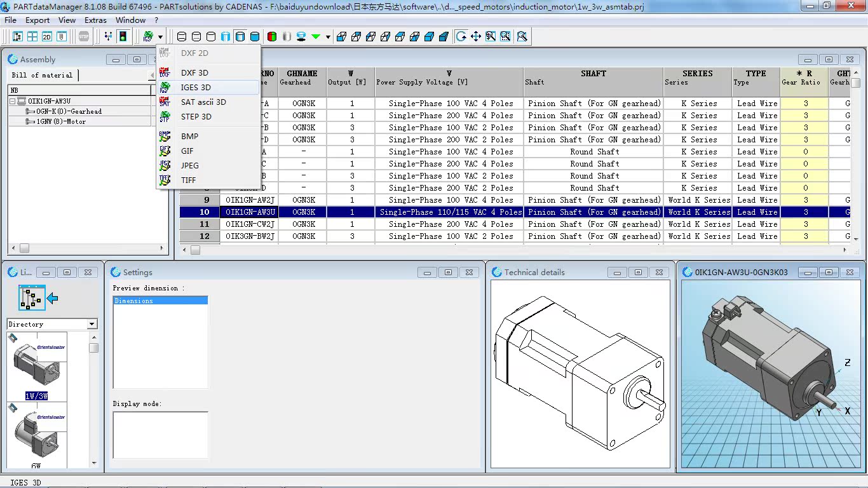The width and height of the screenshot is (868, 488).
Task: Open the 2D view toolbar icon
Action: [46, 36]
